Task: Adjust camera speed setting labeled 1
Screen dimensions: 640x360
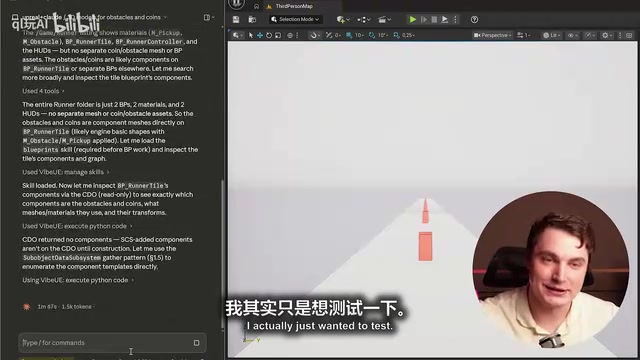Action: 523,35
